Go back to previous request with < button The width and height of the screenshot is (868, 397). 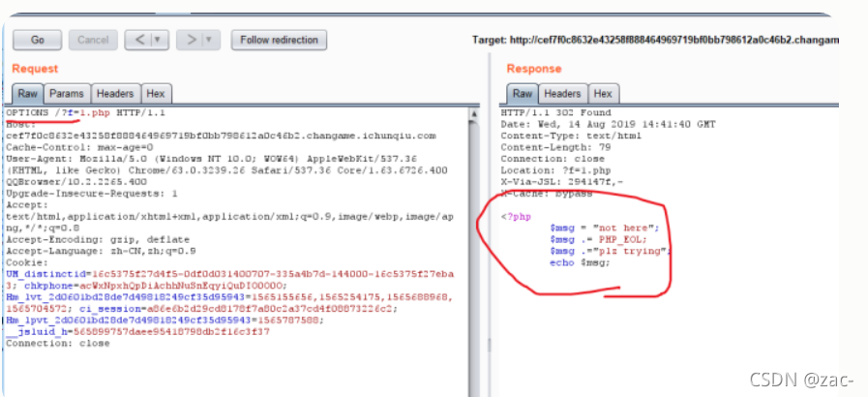click(140, 40)
